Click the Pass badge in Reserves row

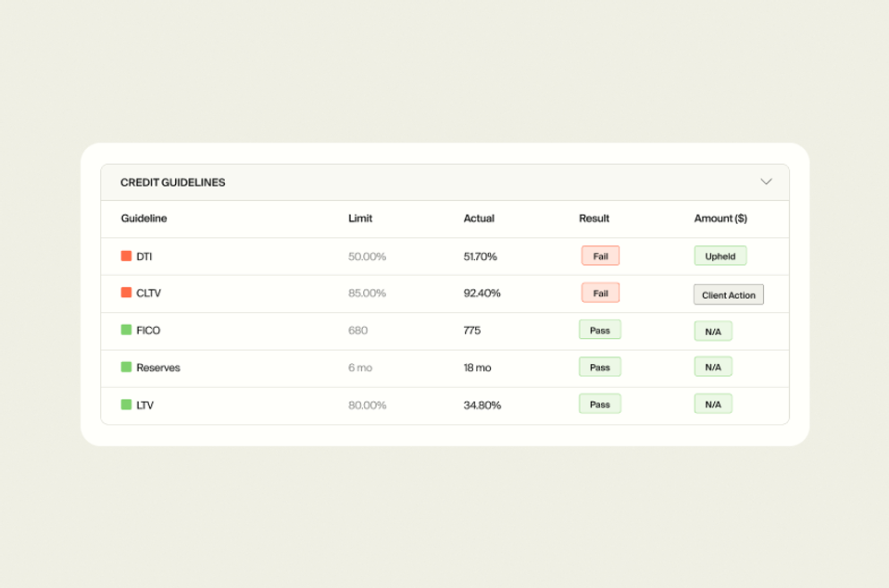(x=600, y=367)
